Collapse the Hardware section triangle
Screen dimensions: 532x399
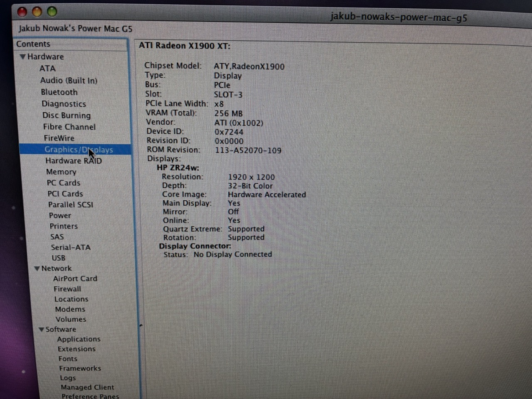[23, 57]
